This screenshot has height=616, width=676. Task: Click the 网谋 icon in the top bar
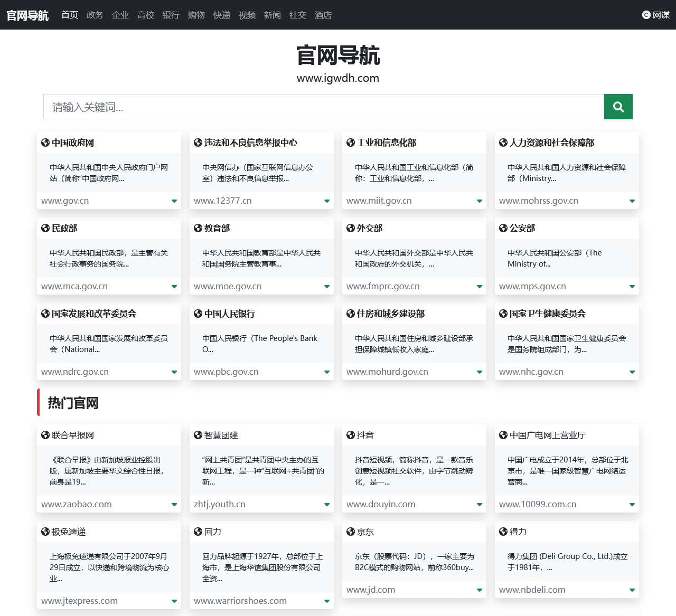(646, 15)
